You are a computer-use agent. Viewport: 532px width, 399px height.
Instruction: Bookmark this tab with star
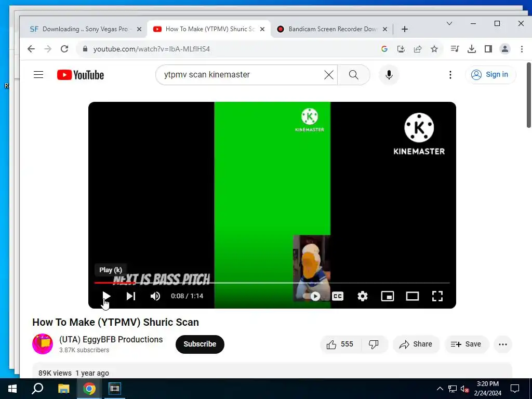[434, 49]
